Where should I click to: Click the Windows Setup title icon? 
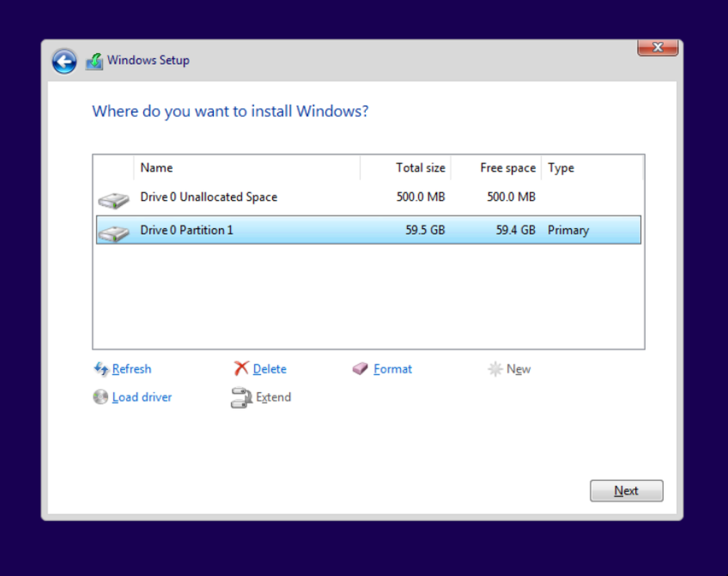94,61
